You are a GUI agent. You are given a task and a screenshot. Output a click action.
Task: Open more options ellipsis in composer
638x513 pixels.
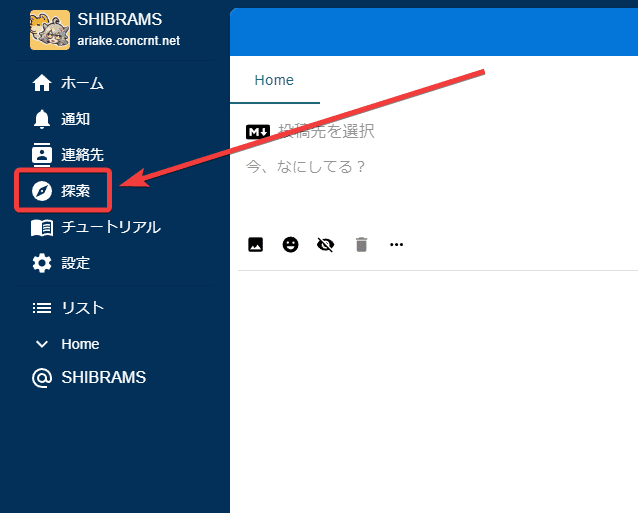[396, 244]
